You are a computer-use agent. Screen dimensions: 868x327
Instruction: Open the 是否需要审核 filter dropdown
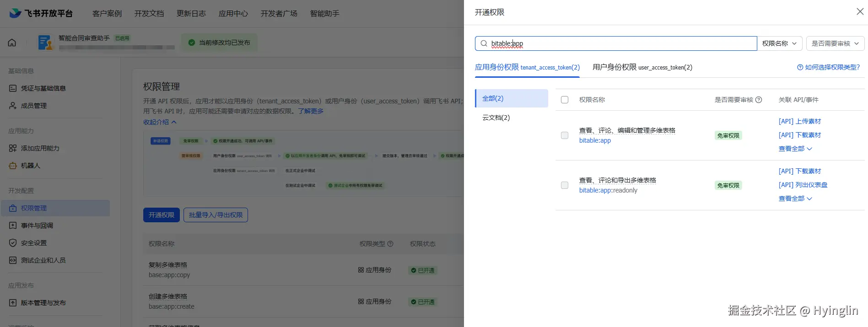pyautogui.click(x=835, y=43)
